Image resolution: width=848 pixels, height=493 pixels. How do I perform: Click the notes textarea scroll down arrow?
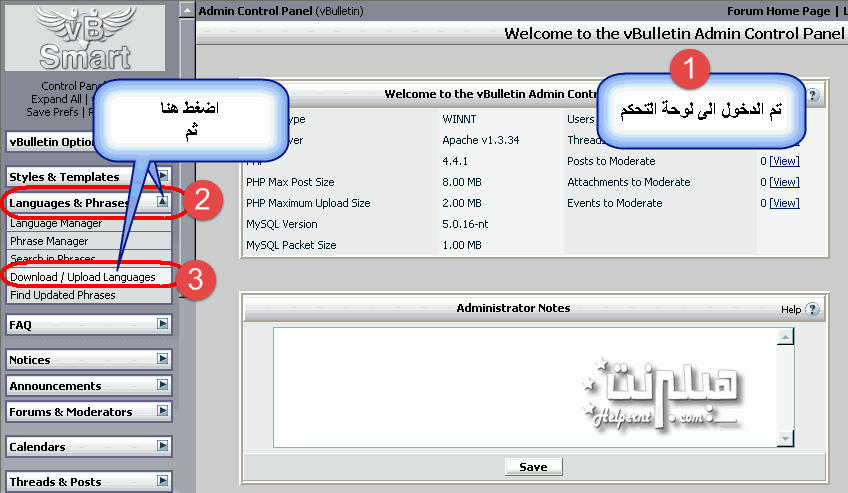click(785, 438)
